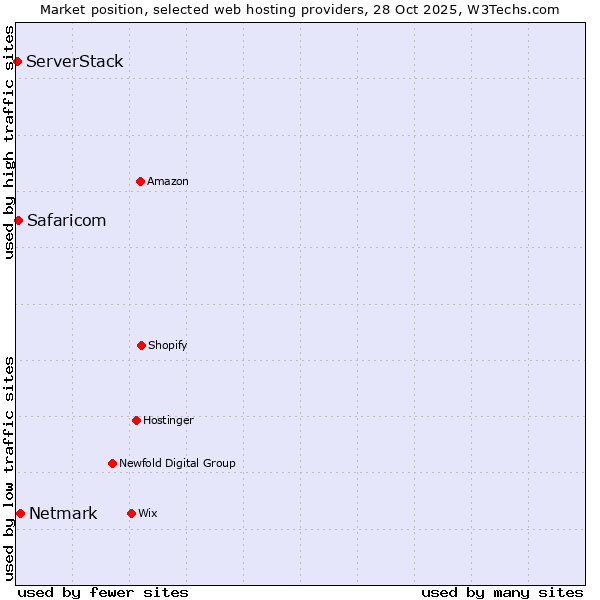The width and height of the screenshot is (600, 600).
Task: Click the ServerStack text label
Action: click(x=75, y=61)
